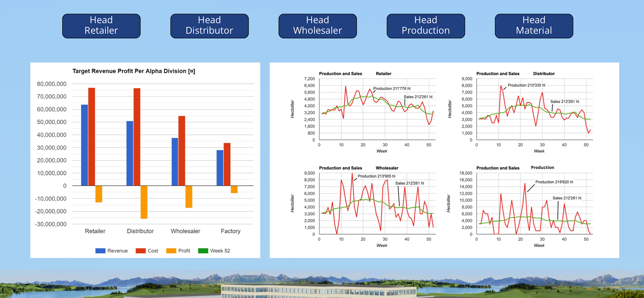This screenshot has width=644, height=298.
Task: Select the Retailer blue revenue bar
Action: click(x=85, y=145)
